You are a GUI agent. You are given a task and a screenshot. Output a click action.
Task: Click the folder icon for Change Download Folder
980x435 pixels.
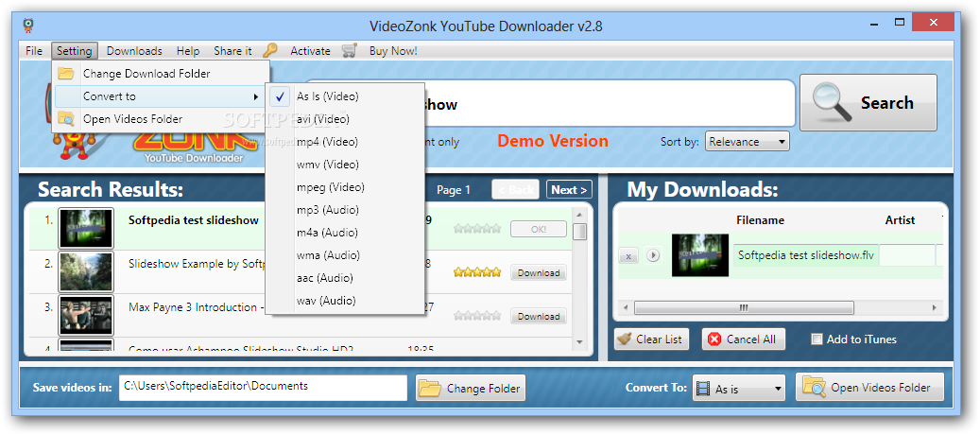(66, 74)
